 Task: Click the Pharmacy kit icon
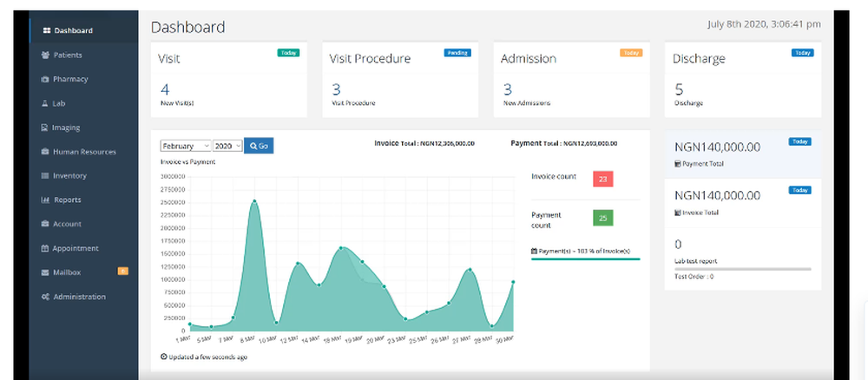tap(45, 79)
